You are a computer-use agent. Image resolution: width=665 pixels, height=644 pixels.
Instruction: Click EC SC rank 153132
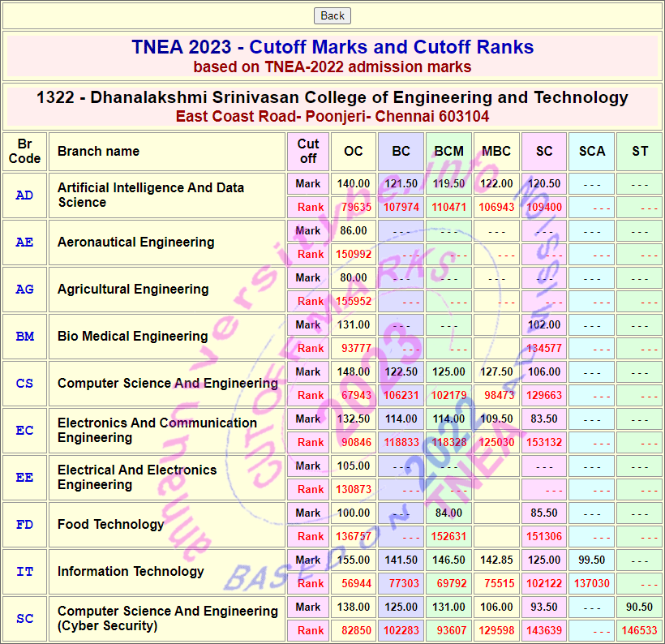(x=544, y=443)
